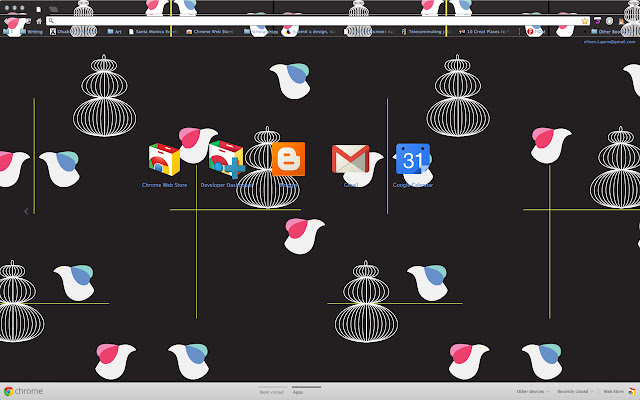640x400 pixels.
Task: Open the 10 Great Places bookmark
Action: point(484,31)
